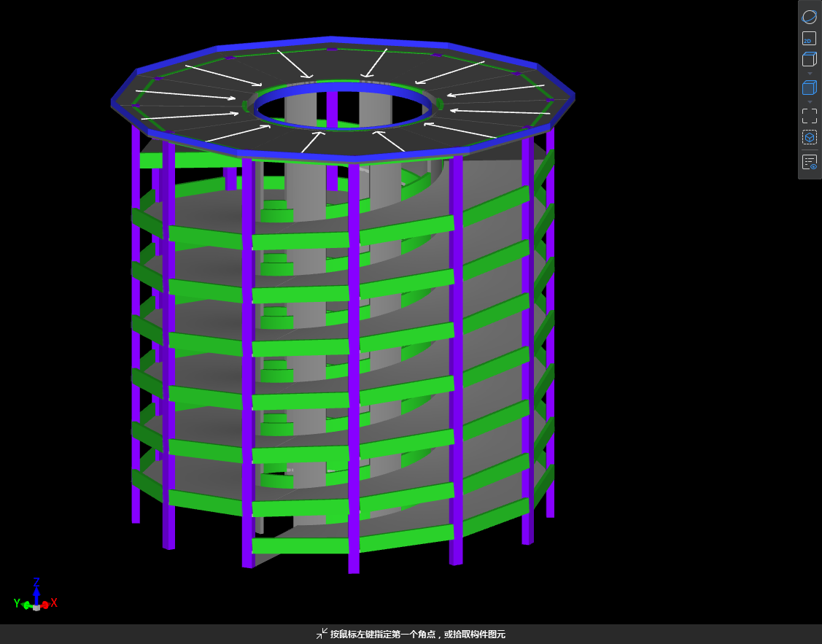Click the gray origin cube of axis gizmo
Image resolution: width=822 pixels, height=644 pixels.
(36, 607)
